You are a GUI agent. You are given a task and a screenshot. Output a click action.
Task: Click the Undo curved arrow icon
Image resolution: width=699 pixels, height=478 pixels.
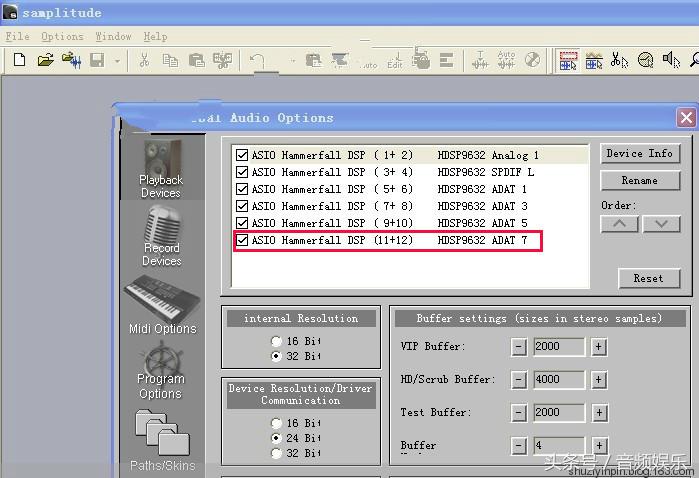point(258,60)
